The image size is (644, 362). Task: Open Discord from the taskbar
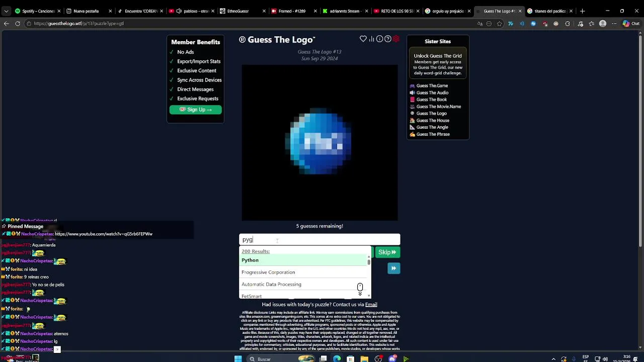click(x=392, y=358)
